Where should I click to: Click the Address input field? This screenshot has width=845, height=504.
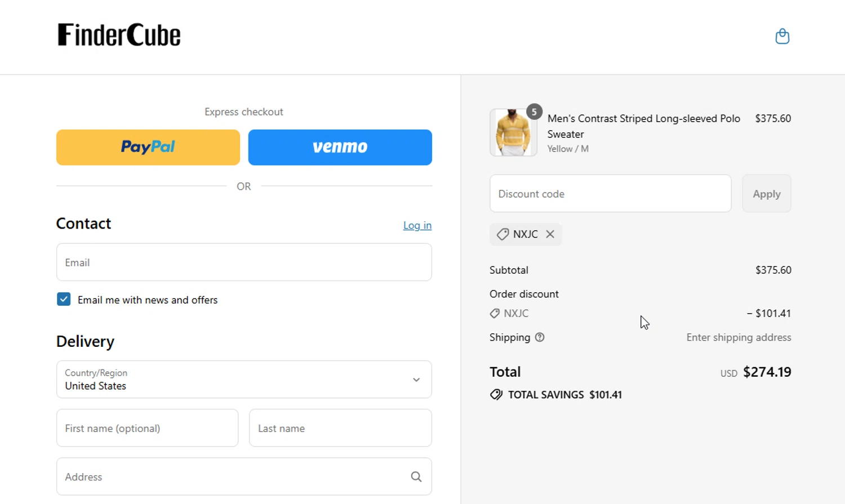(x=244, y=477)
